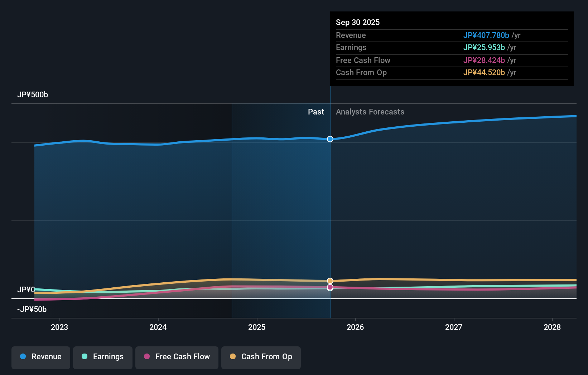Screen dimensions: 588x375
Task: Click the JP¥25.953b earnings value
Action: click(x=484, y=48)
